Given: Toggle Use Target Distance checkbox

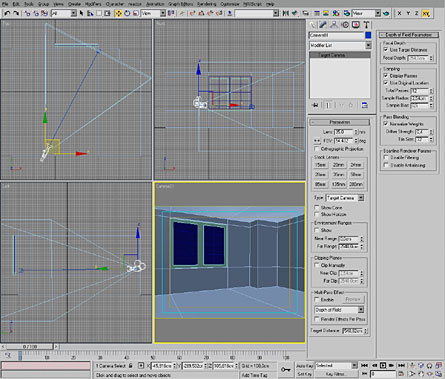Looking at the screenshot, I should (386, 50).
